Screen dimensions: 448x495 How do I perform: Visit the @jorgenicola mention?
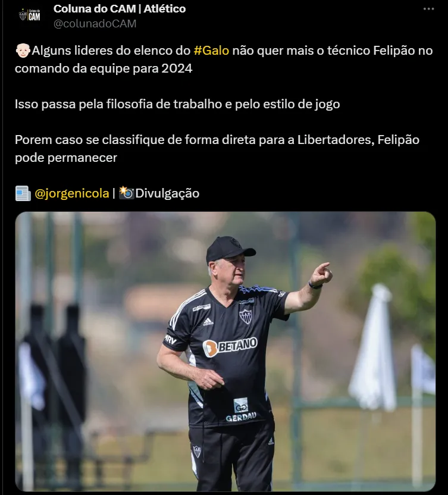coord(71,193)
